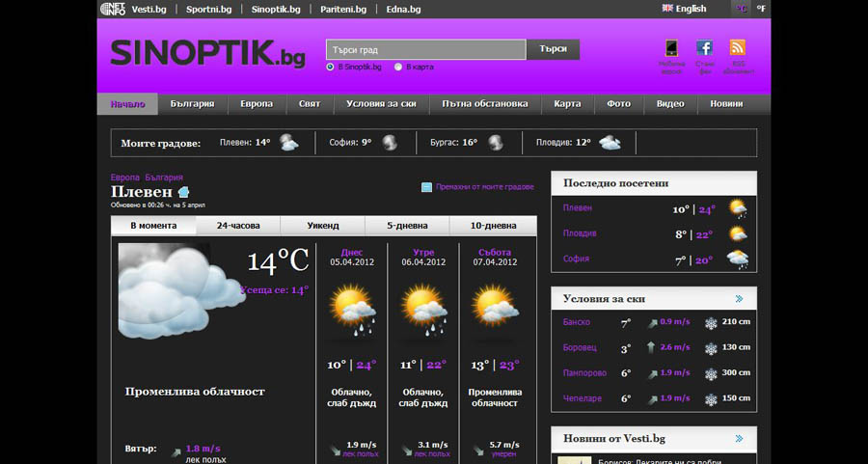Click the Банско snowflake icon
Viewport: 868px width, 464px height.
point(711,323)
